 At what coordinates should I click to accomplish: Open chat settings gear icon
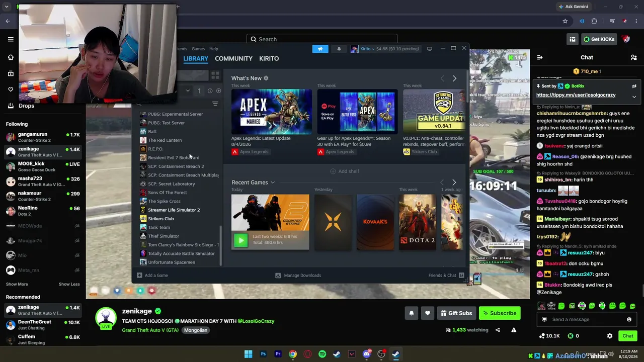coord(610,336)
